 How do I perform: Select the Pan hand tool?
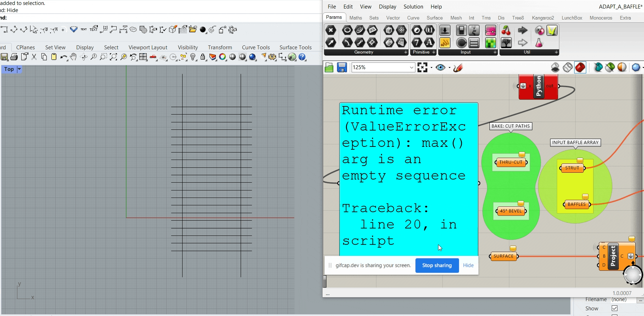pos(73,57)
